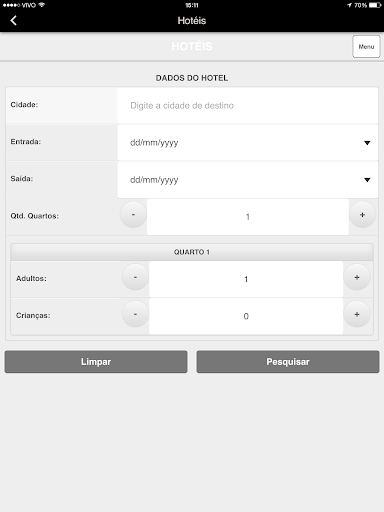Decrease Qtd. Quartos with minus icon
Screen dimensions: 384x512
pyautogui.click(x=133, y=215)
